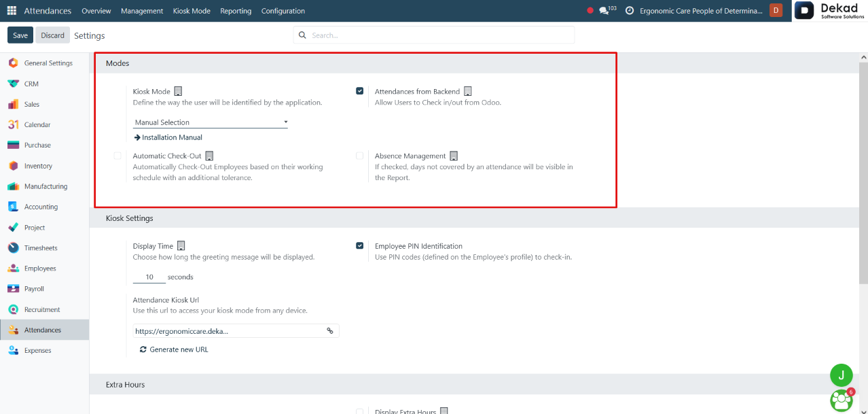The height and width of the screenshot is (414, 868).
Task: Enable the Automatic Check-Out checkbox
Action: (117, 156)
